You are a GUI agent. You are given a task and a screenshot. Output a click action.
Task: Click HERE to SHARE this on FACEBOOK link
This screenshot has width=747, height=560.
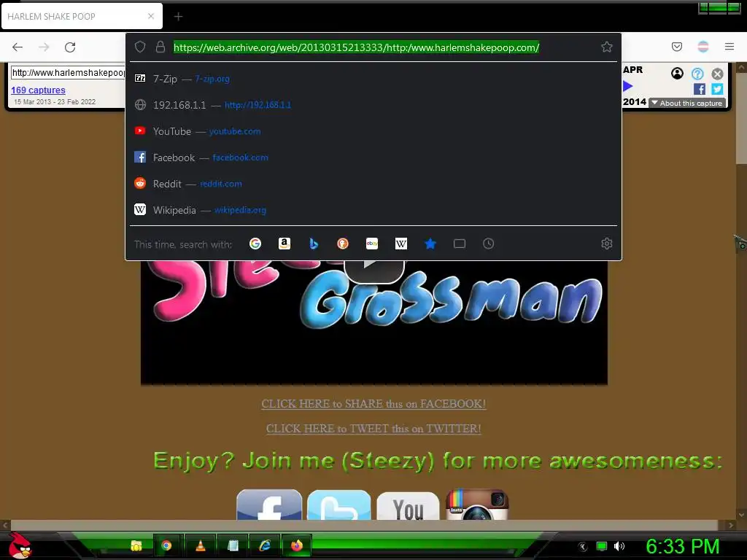coord(373,404)
